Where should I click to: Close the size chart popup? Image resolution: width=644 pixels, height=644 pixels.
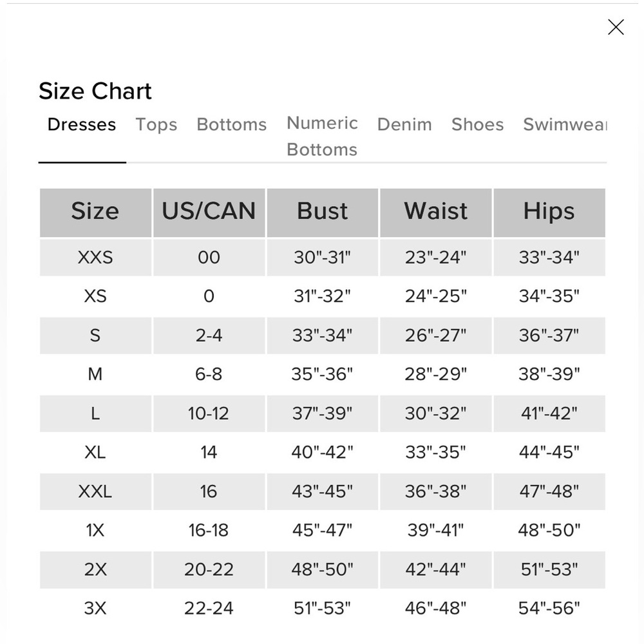616,27
